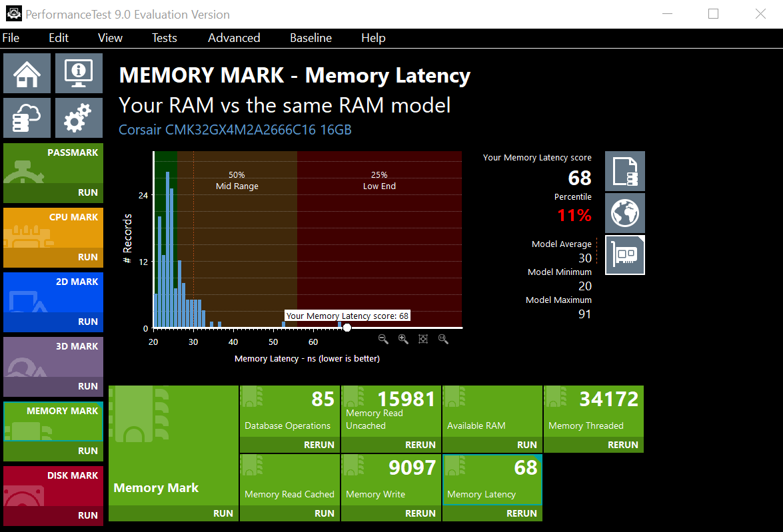Run the large Memory Mark tile test
The height and width of the screenshot is (532, 783).
pos(173,513)
